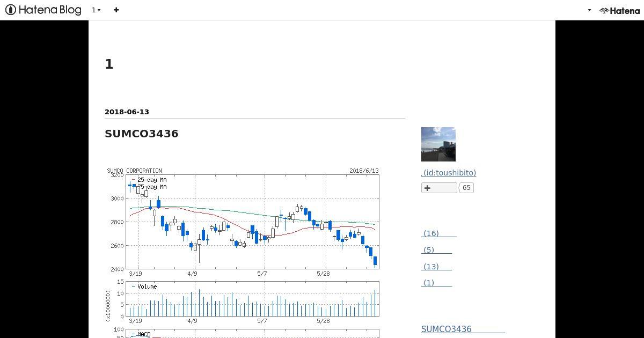
Task: Click the 2018/6/13 chart date label
Action: pos(364,171)
